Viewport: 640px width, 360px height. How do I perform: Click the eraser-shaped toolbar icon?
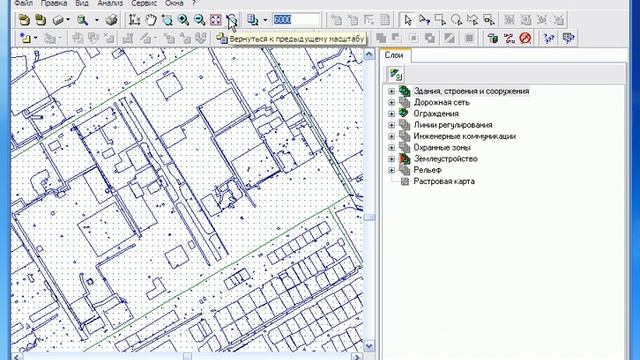tap(58, 20)
